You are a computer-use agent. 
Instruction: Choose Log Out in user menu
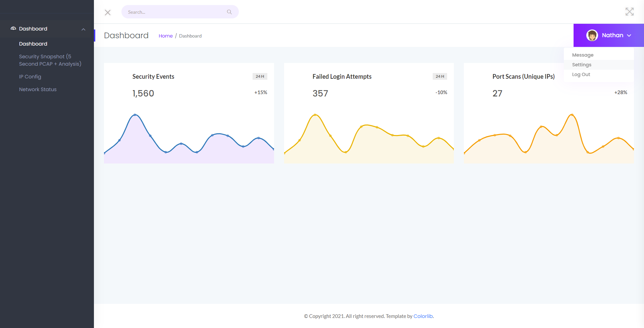581,74
